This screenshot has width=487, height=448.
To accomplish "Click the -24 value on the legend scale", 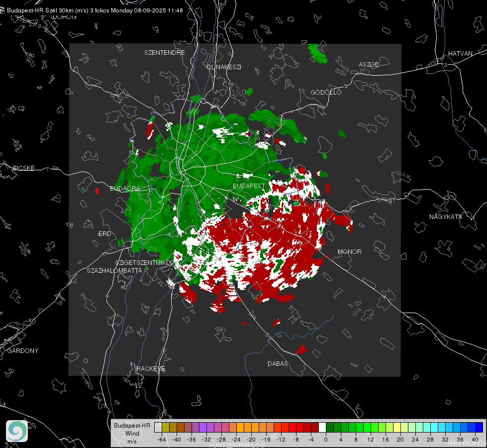I will coord(236,440).
